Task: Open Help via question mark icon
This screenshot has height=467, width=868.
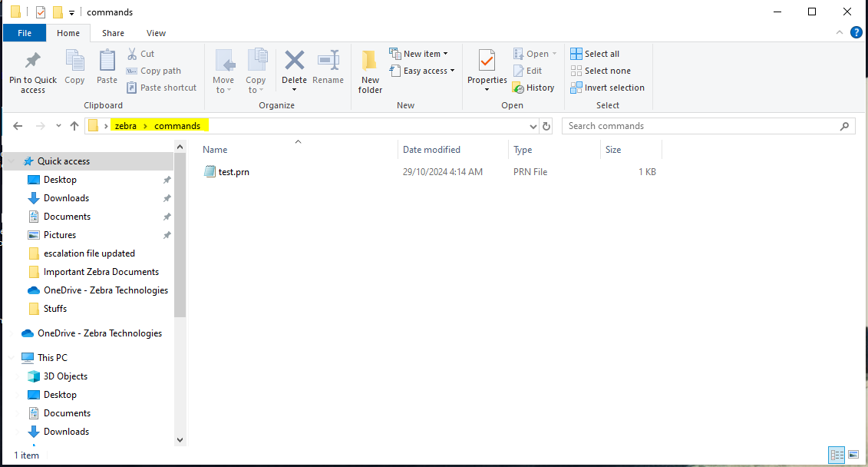Action: point(856,33)
